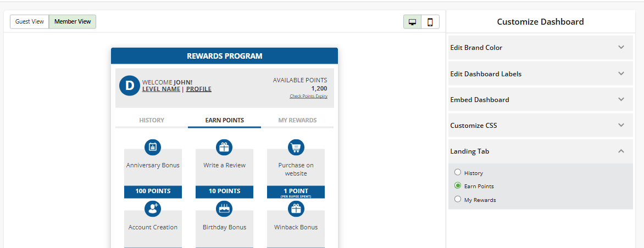644x248 pixels.
Task: Click the WELCOME JOHN! text
Action: pos(167,82)
